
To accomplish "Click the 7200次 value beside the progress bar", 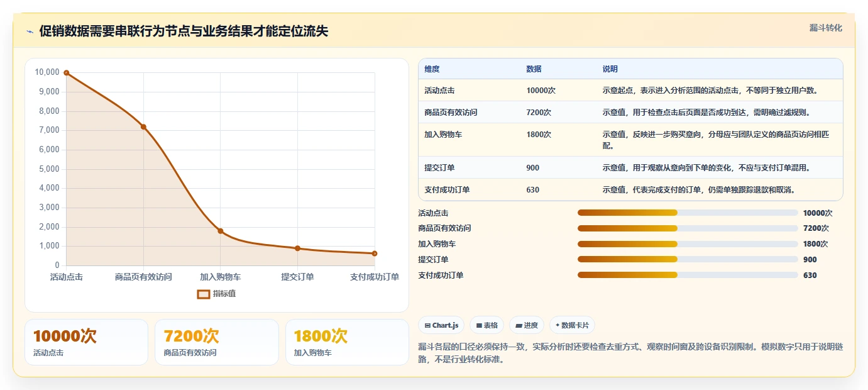I will 816,228.
